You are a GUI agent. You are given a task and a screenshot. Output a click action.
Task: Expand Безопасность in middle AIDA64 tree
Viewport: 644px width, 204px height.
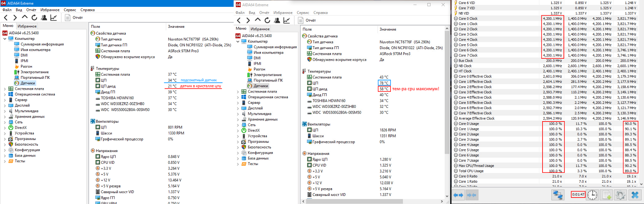point(238,147)
